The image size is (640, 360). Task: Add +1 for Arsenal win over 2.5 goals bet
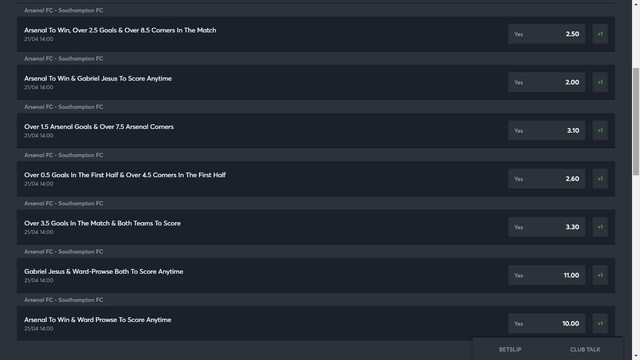(x=600, y=34)
